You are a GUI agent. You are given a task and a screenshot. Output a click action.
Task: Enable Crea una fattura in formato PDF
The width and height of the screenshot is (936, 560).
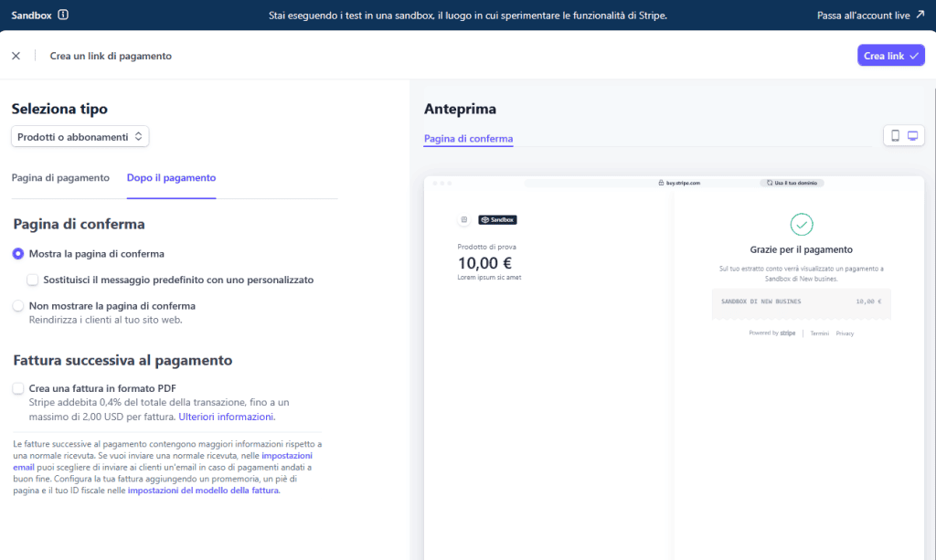[17, 387]
